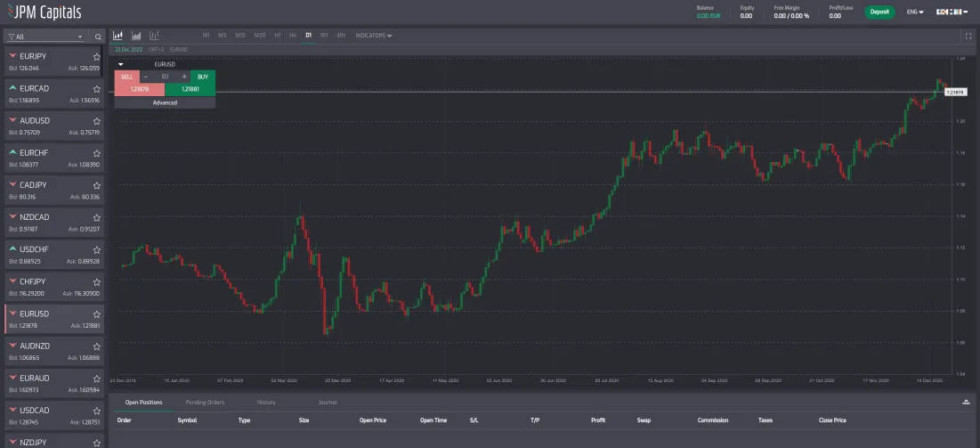
Task: Favorite NZDJPY with its star icon
Action: 97,443
